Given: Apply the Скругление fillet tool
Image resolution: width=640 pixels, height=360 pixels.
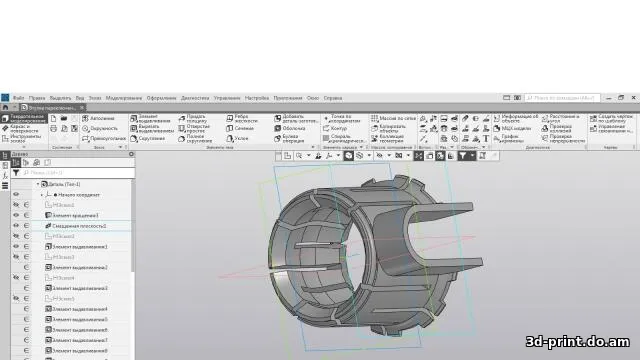Looking at the screenshot, I should click(x=148, y=139).
